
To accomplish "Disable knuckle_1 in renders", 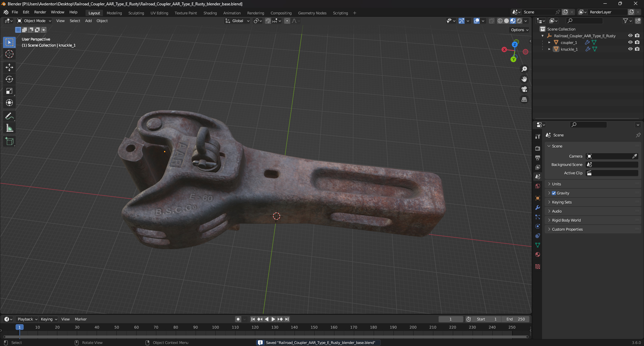I will coord(637,49).
